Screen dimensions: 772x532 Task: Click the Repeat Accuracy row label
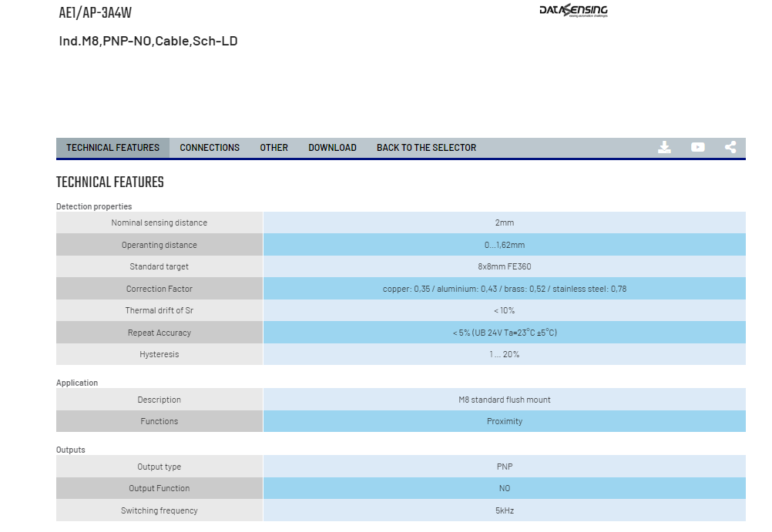(x=159, y=333)
